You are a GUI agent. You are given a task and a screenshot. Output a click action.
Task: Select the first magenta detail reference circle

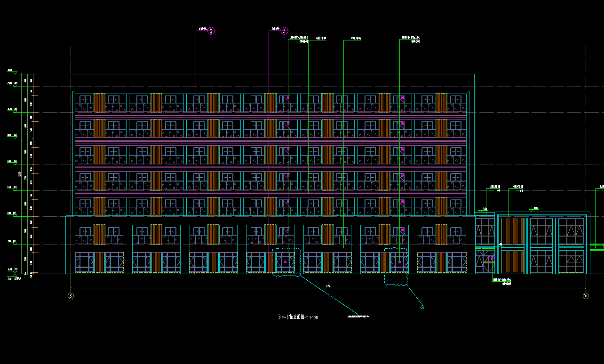point(211,31)
